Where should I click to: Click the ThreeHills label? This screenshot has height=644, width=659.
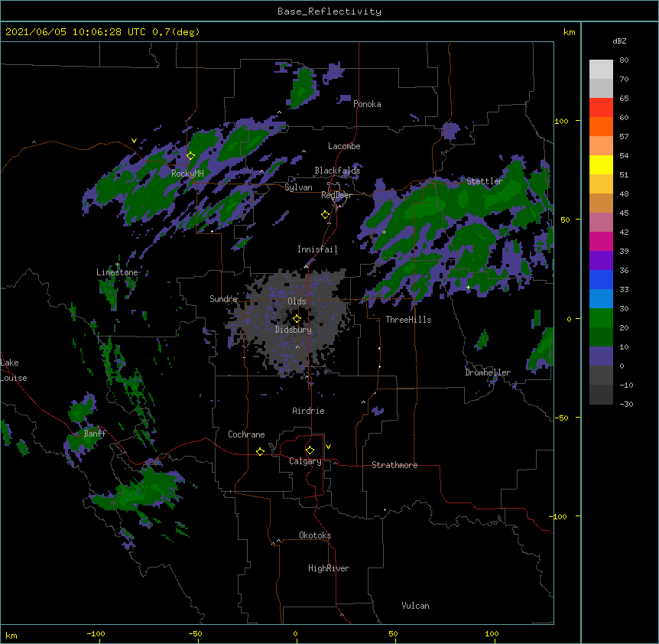(408, 320)
